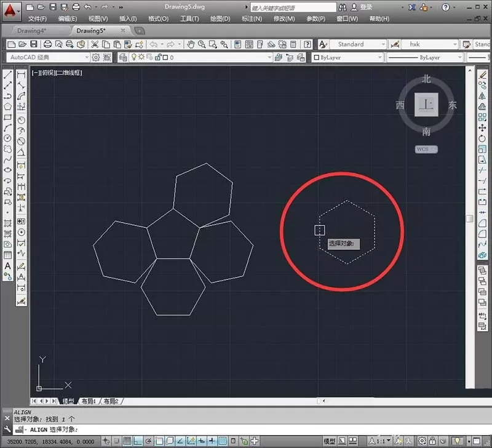Screen dimensions: 492x448
Task: Click the Text Style icon beside Standard
Action: (x=323, y=44)
